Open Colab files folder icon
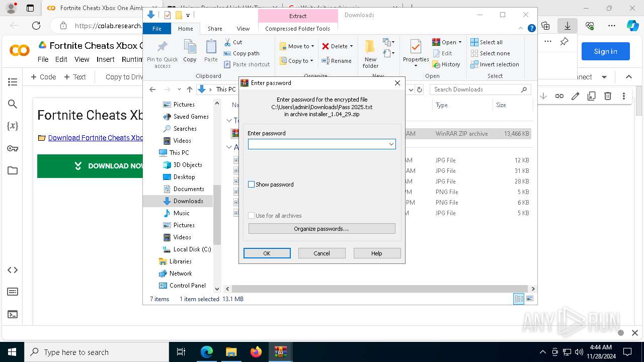The image size is (644, 362). 13,170
